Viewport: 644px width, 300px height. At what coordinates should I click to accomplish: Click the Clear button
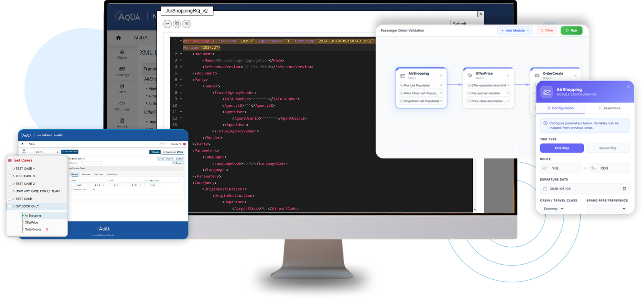546,30
